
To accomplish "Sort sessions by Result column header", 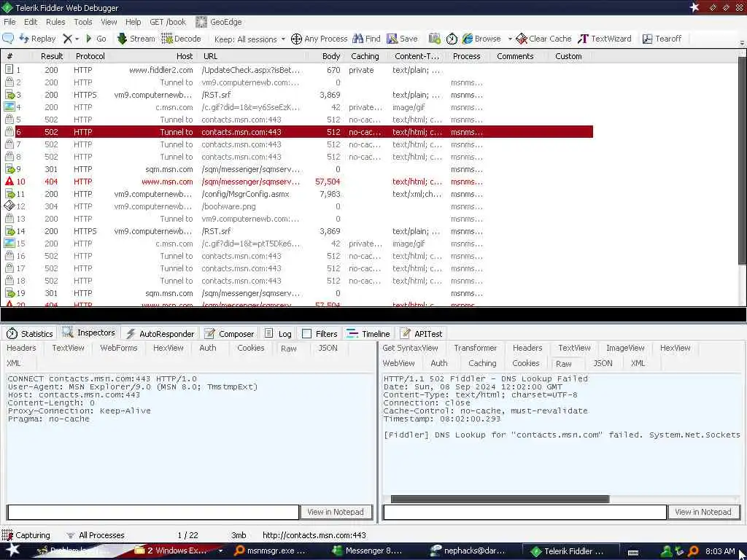I will pyautogui.click(x=52, y=56).
